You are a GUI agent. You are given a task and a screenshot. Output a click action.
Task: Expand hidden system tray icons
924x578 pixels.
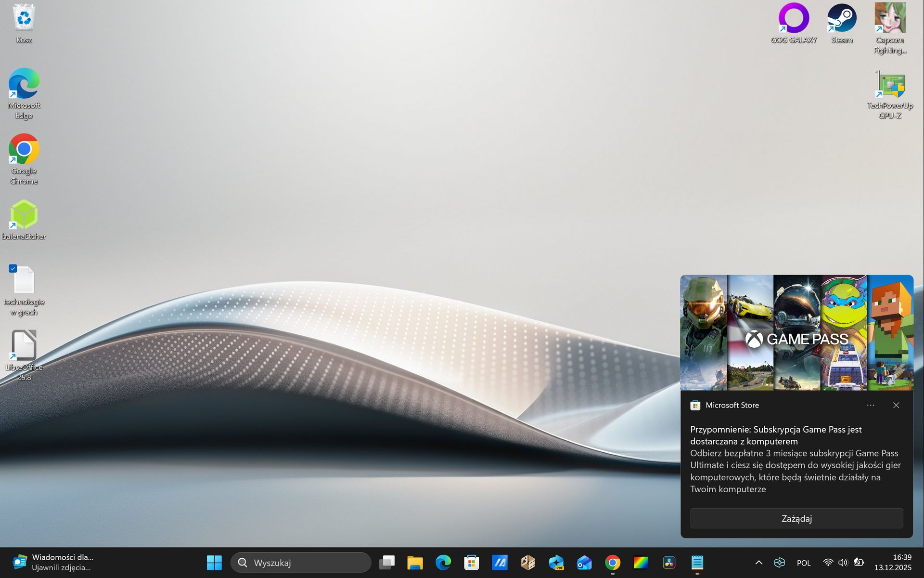(x=759, y=562)
